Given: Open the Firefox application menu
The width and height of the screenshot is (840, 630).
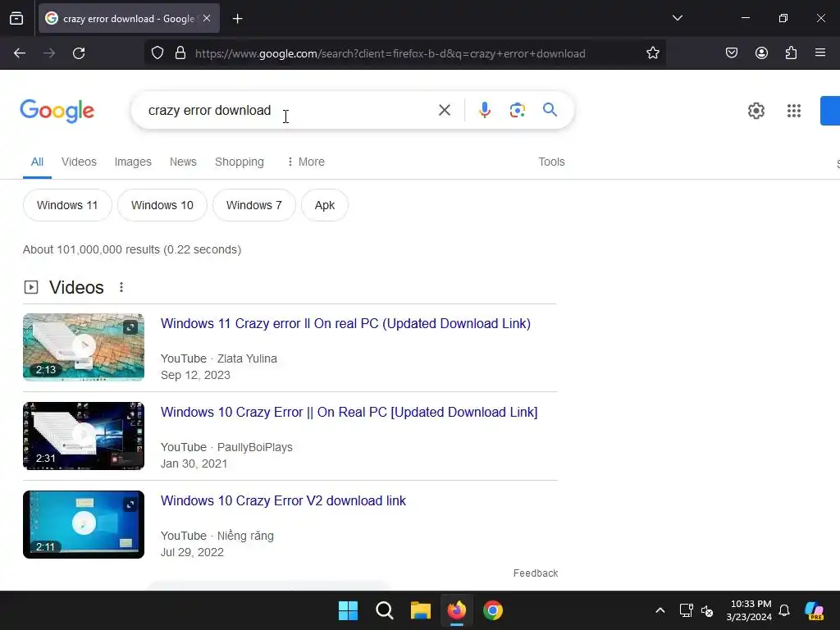Looking at the screenshot, I should tap(819, 52).
